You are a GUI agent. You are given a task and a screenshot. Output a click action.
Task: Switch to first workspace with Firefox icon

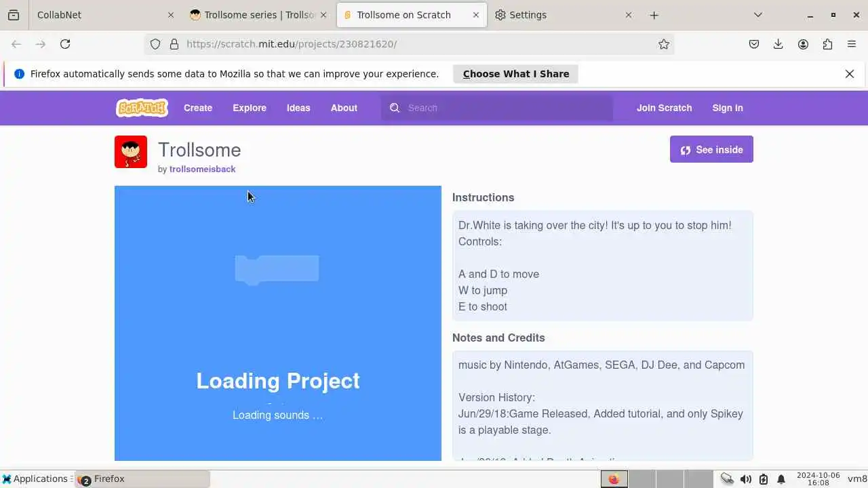[x=614, y=479]
